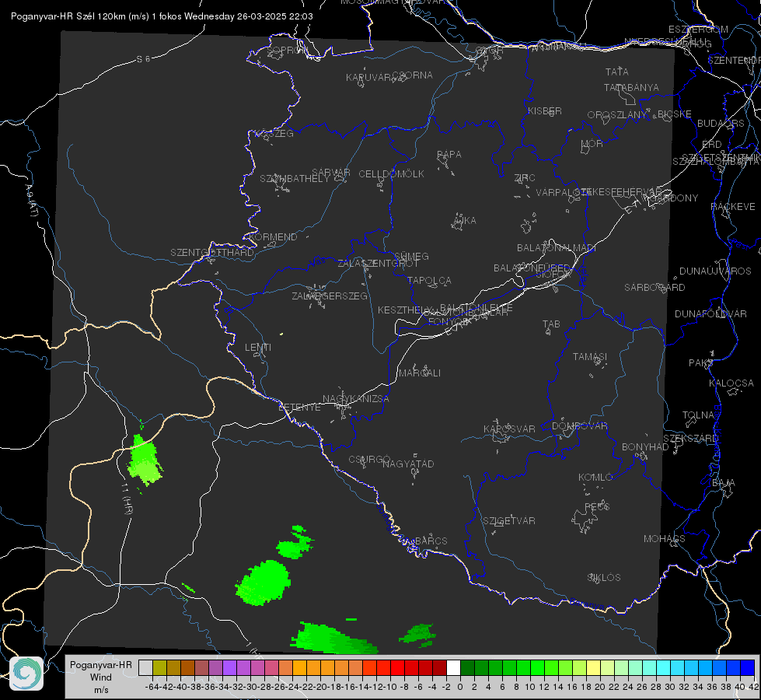Viewport: 761px width, 700px height.
Task: Select the SZEKSZÁRD label
Action: coord(690,439)
